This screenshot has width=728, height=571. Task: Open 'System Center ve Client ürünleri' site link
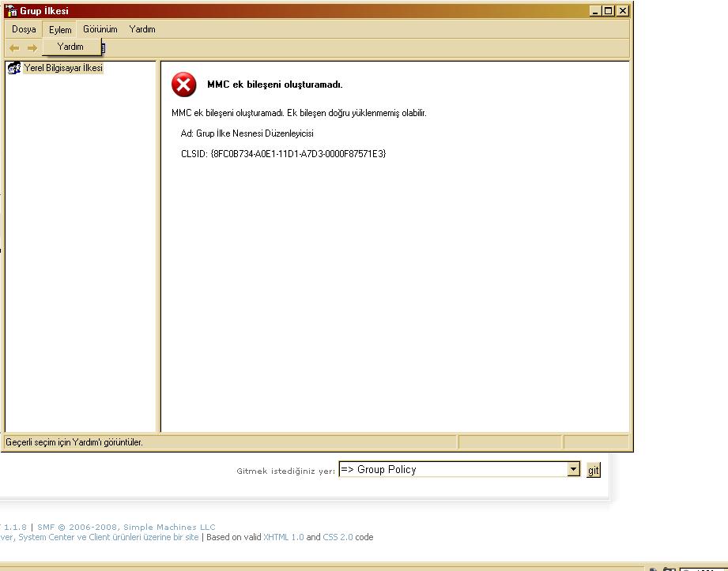pyautogui.click(x=100, y=537)
